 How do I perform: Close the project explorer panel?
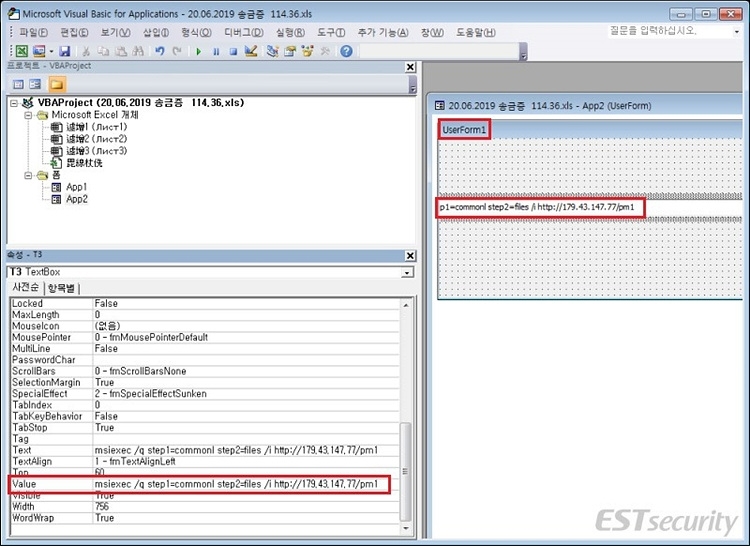[x=410, y=67]
